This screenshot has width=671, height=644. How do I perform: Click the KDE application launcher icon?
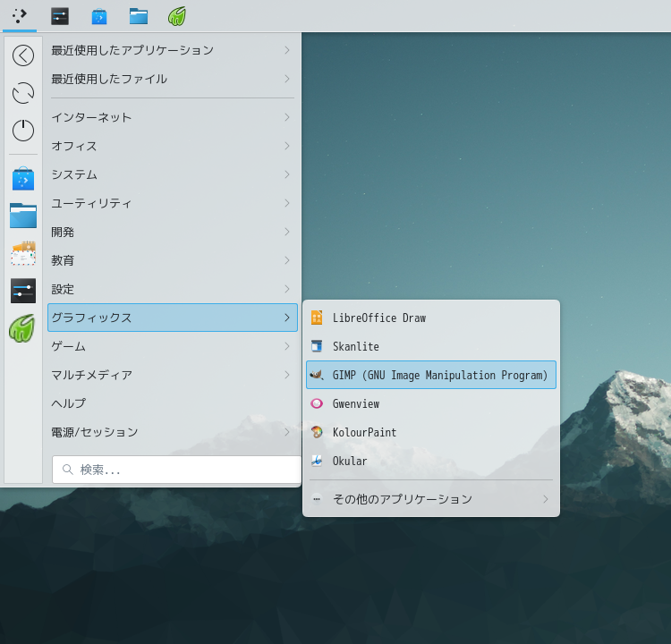[20, 16]
